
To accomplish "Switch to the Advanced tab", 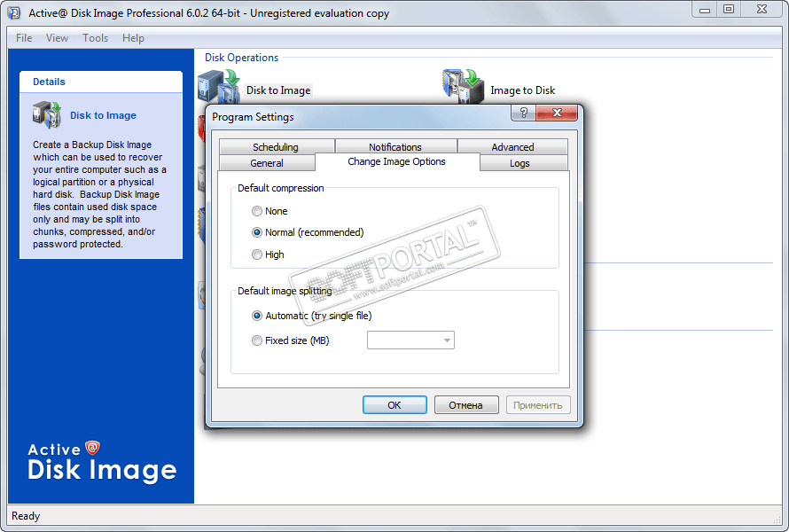I will [x=512, y=146].
